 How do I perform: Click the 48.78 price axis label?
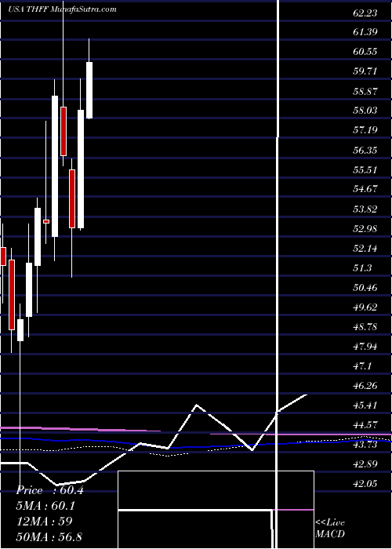(x=365, y=327)
